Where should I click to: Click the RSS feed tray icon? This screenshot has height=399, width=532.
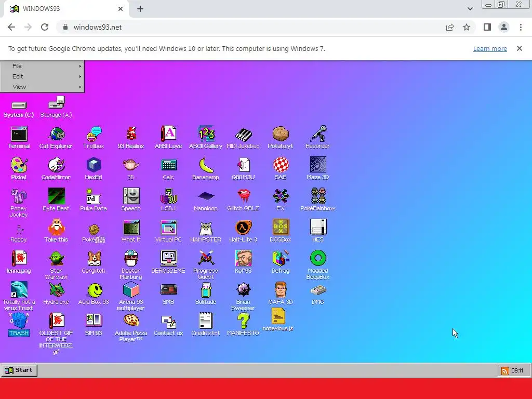tap(504, 370)
